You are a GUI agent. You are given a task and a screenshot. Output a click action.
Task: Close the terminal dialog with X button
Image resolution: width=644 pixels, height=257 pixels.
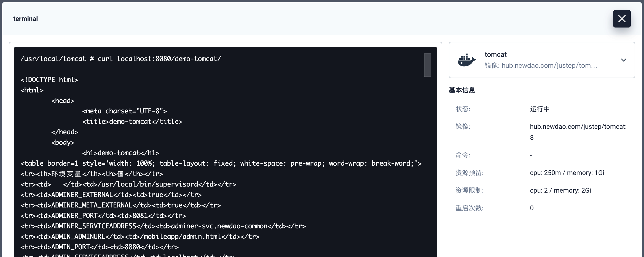click(622, 19)
